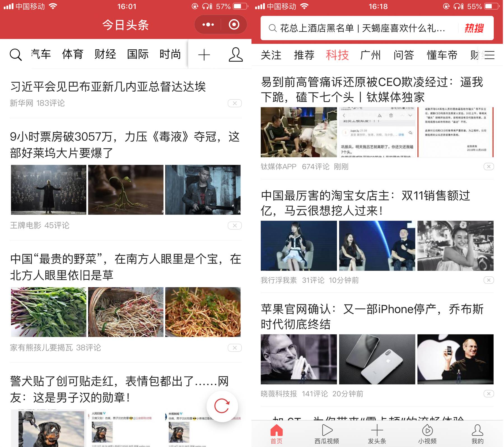
Task: Select the 关注 tab
Action: click(271, 55)
